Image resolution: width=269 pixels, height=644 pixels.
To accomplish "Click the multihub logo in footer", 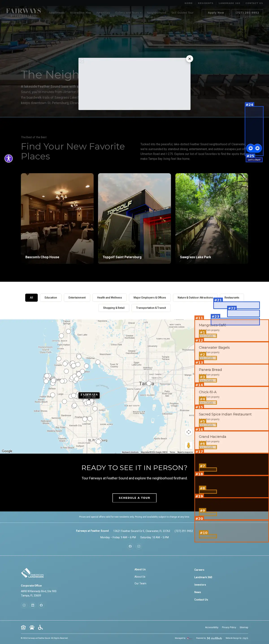I will (214, 638).
